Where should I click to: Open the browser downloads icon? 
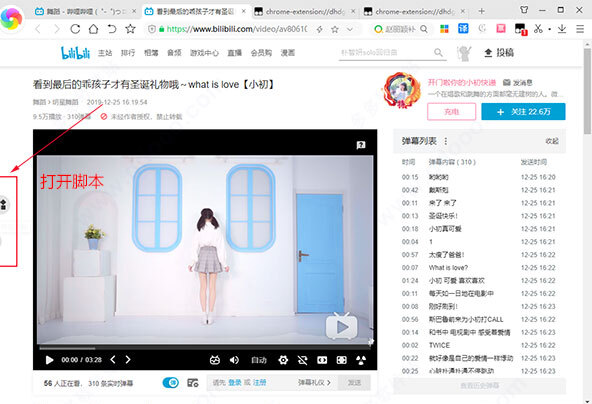[562, 29]
